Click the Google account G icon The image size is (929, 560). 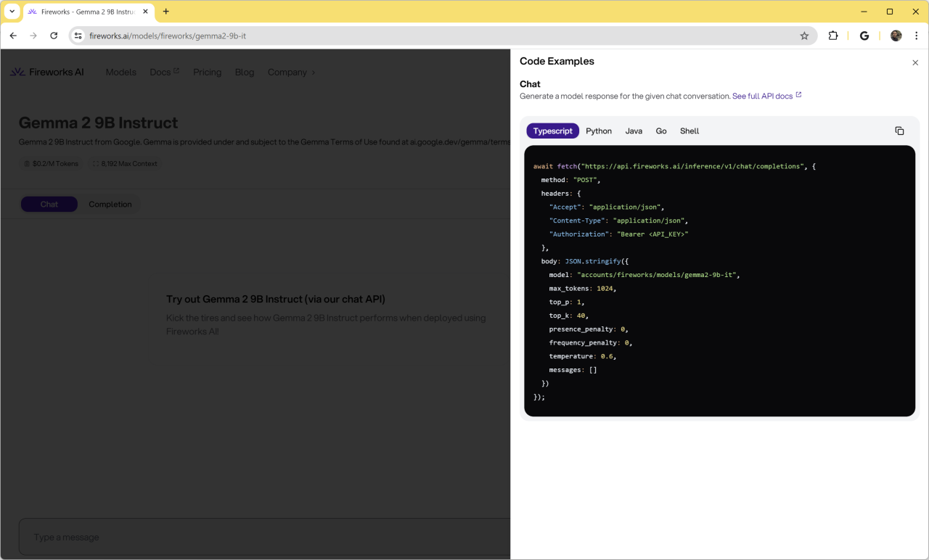(x=864, y=36)
